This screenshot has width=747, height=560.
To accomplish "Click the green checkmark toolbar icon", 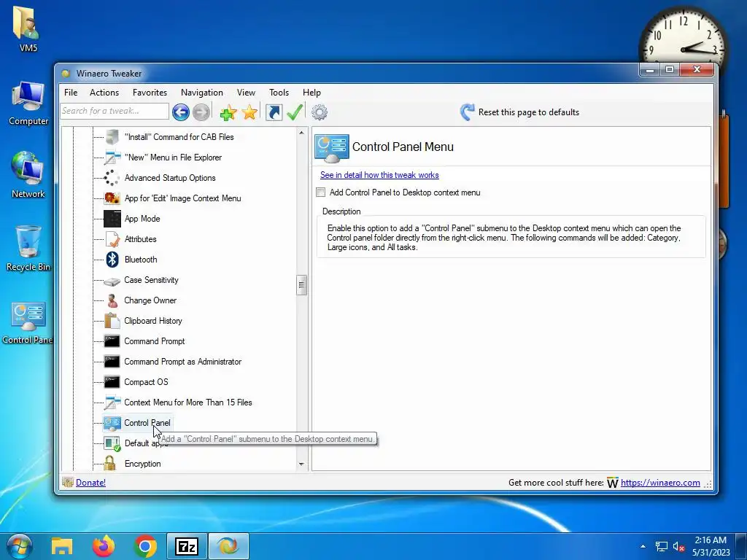I will (x=295, y=112).
